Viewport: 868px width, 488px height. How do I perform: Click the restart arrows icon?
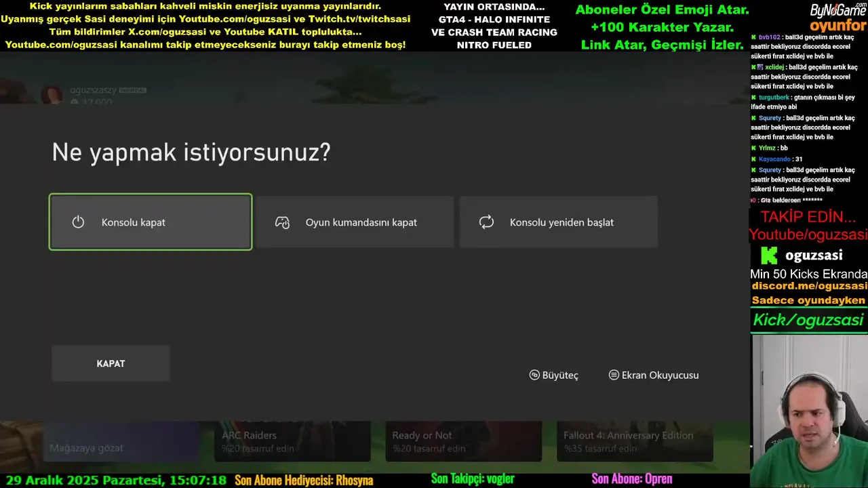[486, 222]
